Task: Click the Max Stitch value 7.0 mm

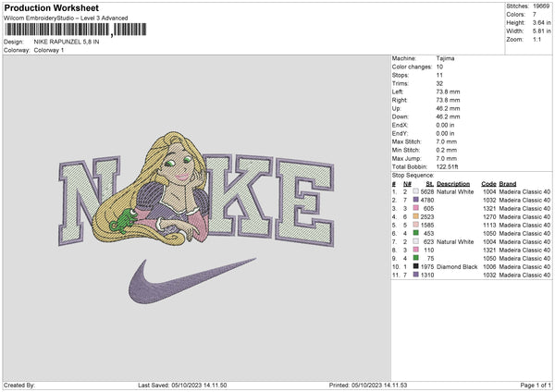Action: click(x=446, y=141)
